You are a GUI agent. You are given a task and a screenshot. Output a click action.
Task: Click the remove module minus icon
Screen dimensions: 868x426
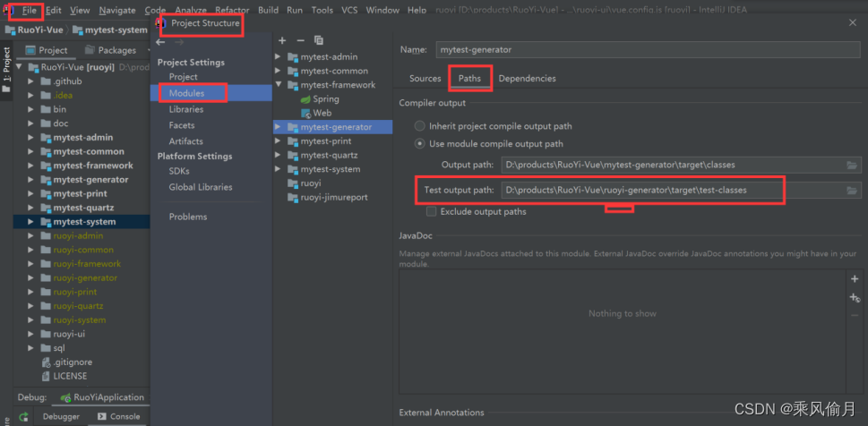(x=301, y=40)
